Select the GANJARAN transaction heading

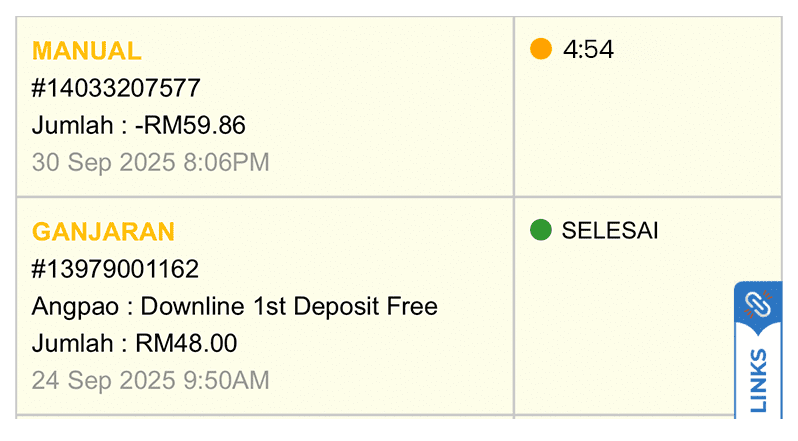pyautogui.click(x=103, y=232)
